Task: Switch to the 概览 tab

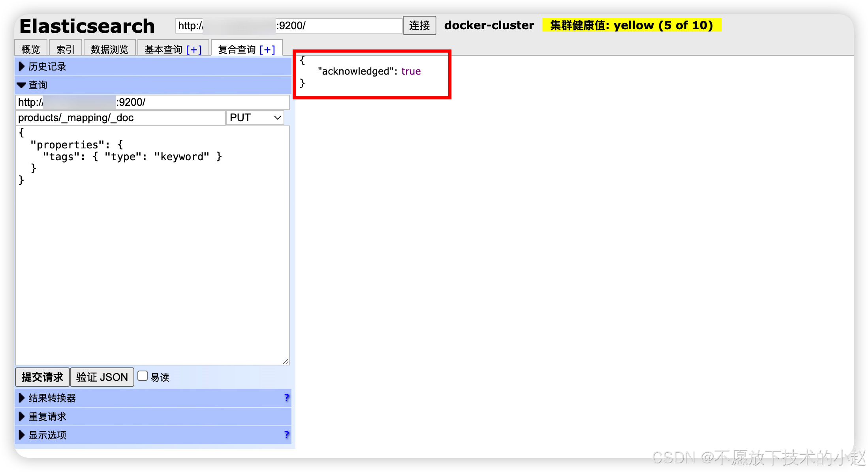Action: tap(31, 49)
